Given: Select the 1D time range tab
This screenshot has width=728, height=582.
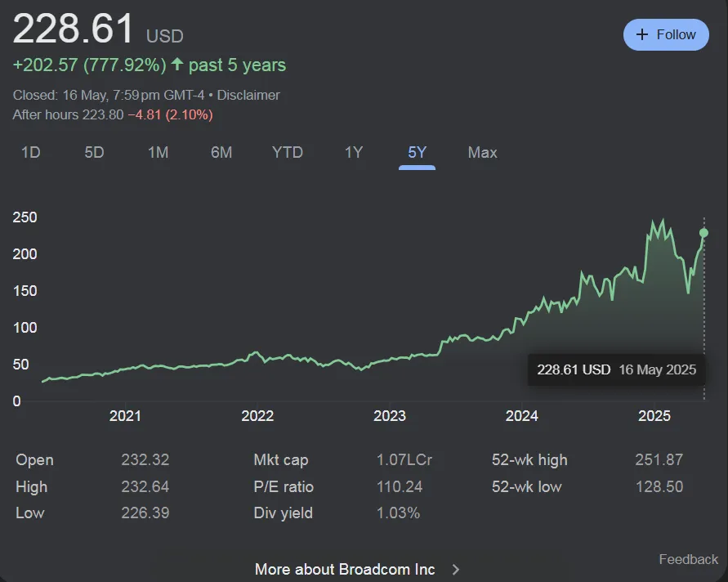Looking at the screenshot, I should [x=31, y=152].
